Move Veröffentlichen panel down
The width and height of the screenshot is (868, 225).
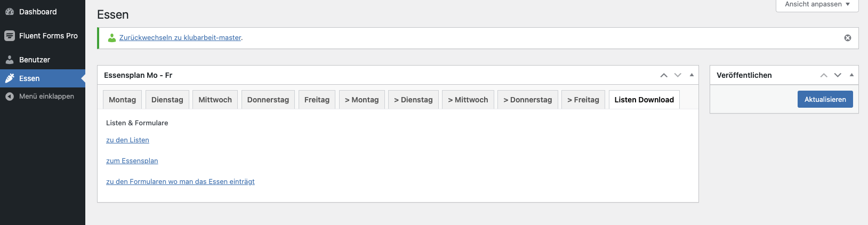pos(838,75)
